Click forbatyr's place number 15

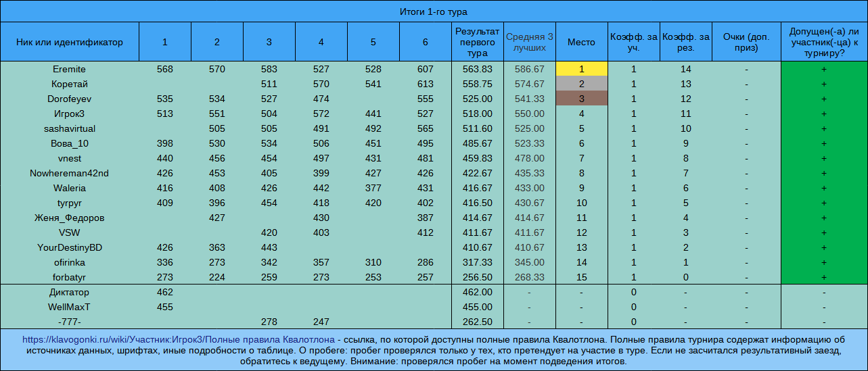[581, 278]
